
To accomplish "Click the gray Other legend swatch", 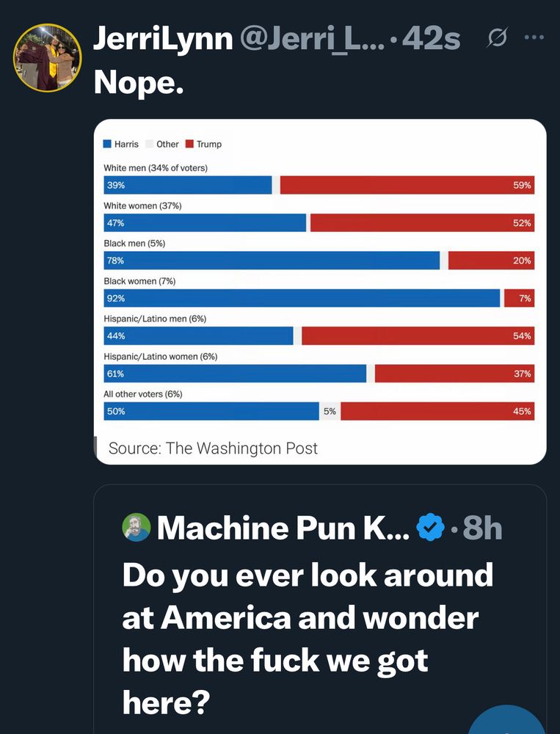I will [x=150, y=144].
